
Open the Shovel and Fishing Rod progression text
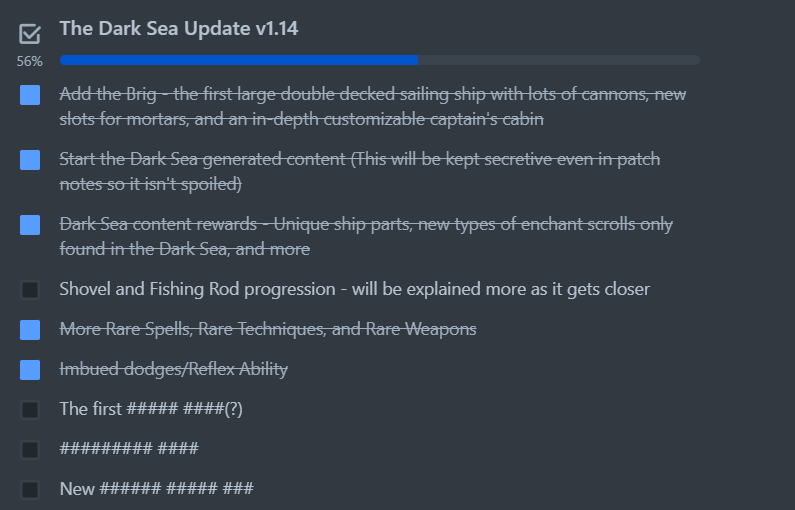tap(354, 289)
